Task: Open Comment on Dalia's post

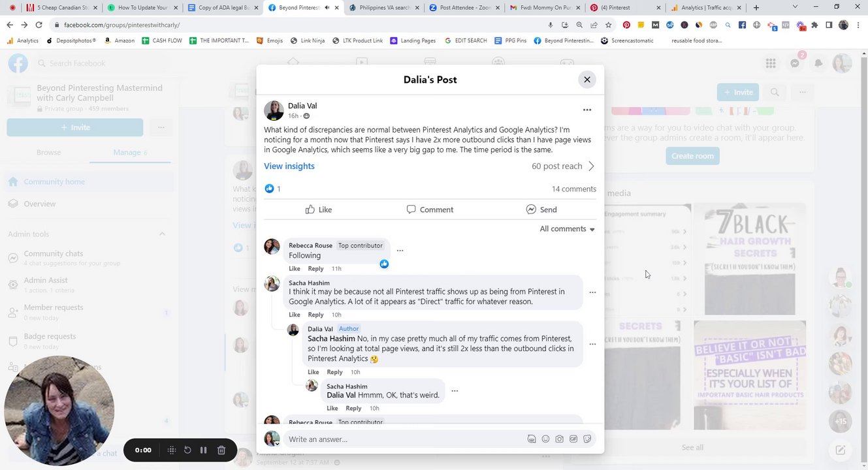Action: tap(430, 210)
